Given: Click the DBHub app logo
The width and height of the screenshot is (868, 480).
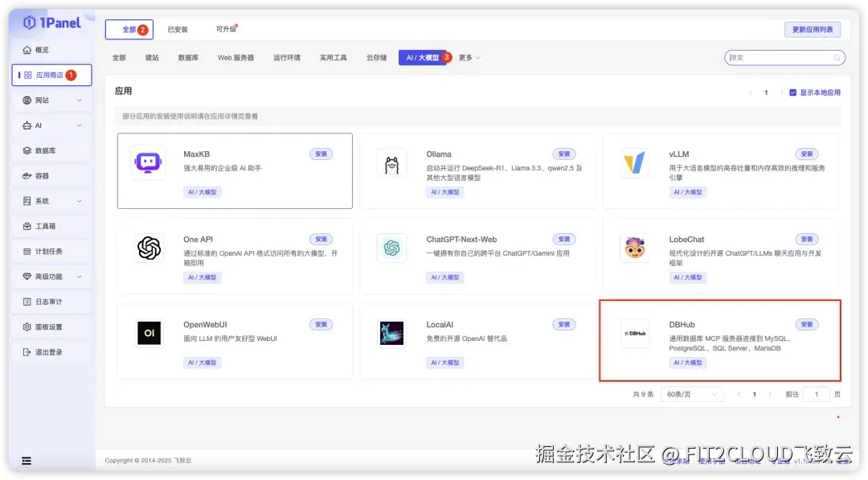Looking at the screenshot, I should 634,334.
